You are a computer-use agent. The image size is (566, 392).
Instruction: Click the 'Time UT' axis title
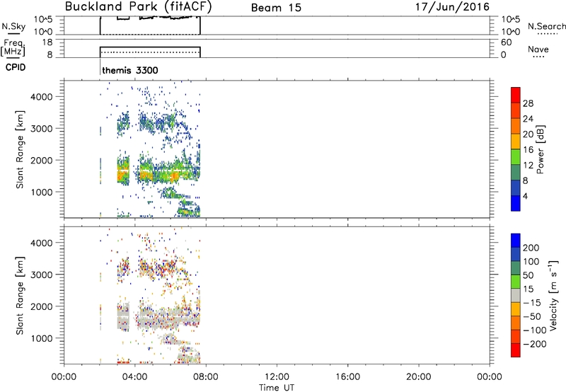pyautogui.click(x=277, y=388)
